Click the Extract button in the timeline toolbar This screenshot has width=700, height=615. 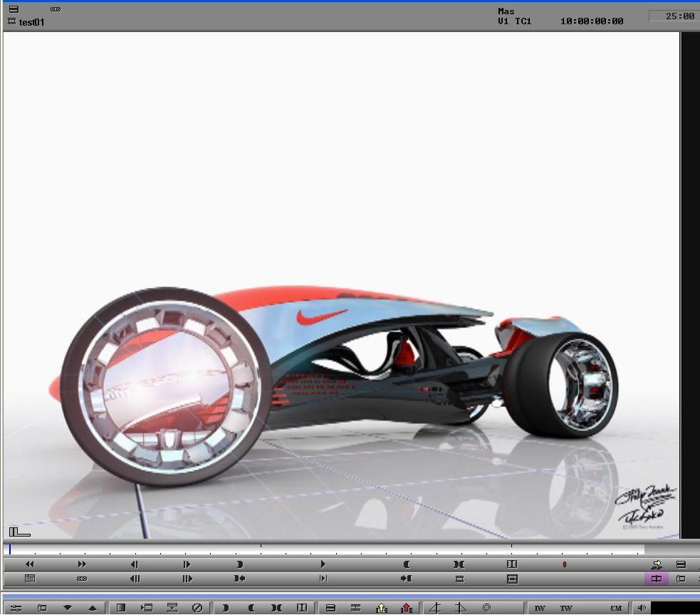[355, 608]
